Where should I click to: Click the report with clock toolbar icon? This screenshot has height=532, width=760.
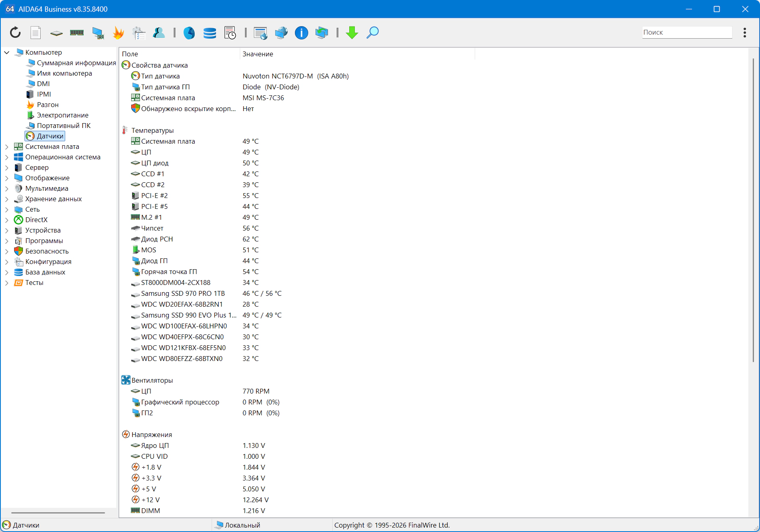click(x=230, y=33)
